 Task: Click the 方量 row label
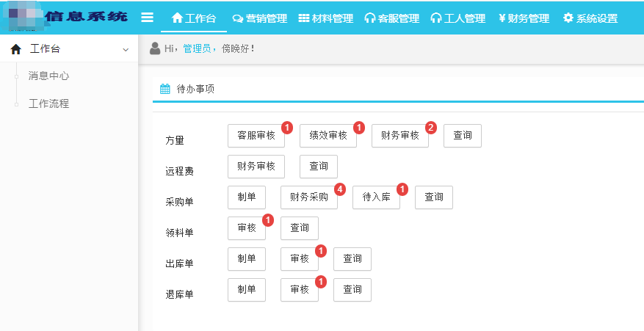(175, 140)
